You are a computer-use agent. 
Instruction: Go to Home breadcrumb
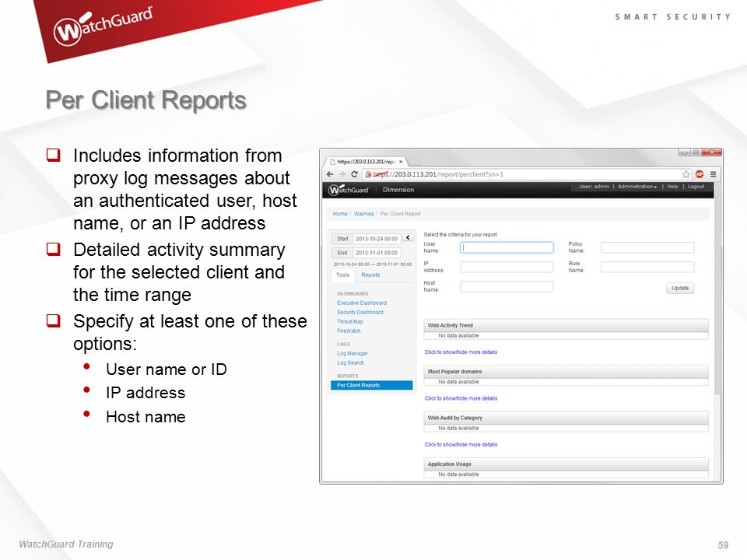tap(340, 214)
